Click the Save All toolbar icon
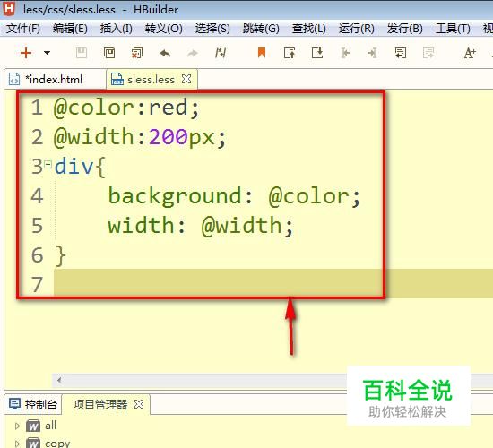Screen dimensions: 493x448 pyautogui.click(x=109, y=53)
